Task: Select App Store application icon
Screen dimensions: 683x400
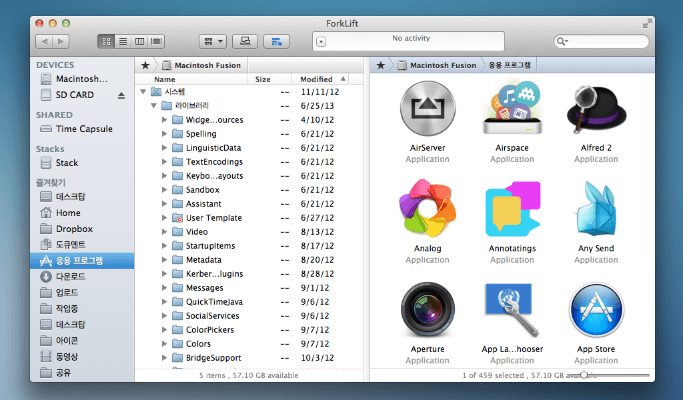Action: click(x=596, y=310)
